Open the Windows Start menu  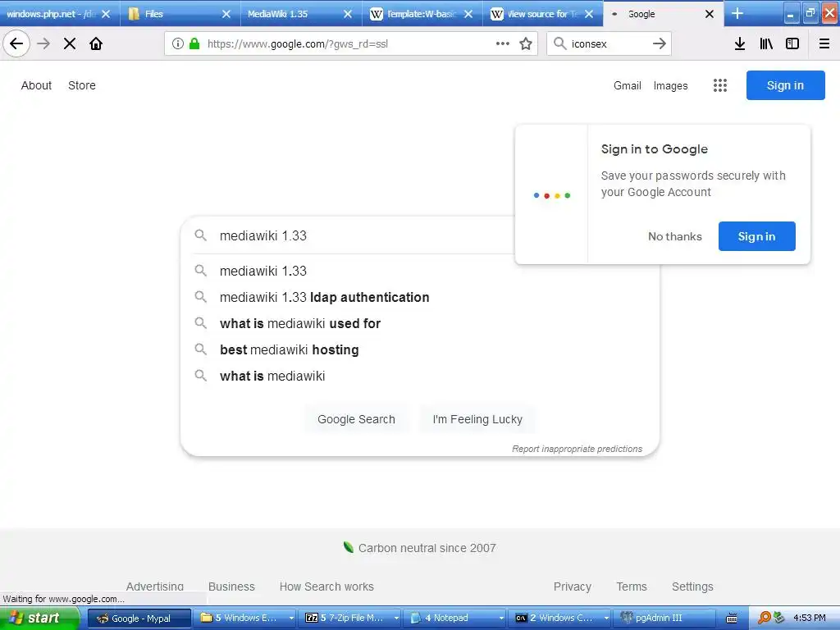pyautogui.click(x=39, y=619)
